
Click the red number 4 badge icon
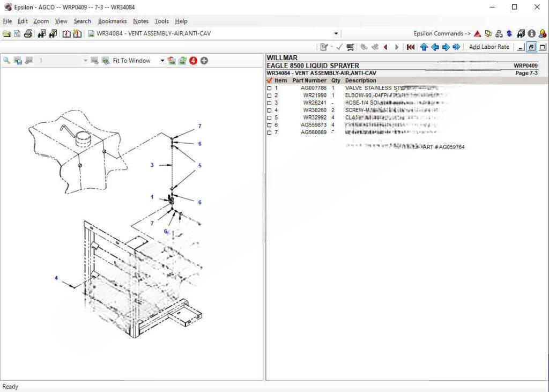click(x=193, y=61)
